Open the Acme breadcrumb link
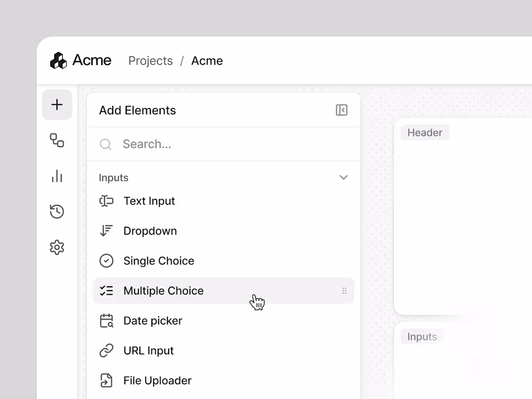 click(207, 60)
